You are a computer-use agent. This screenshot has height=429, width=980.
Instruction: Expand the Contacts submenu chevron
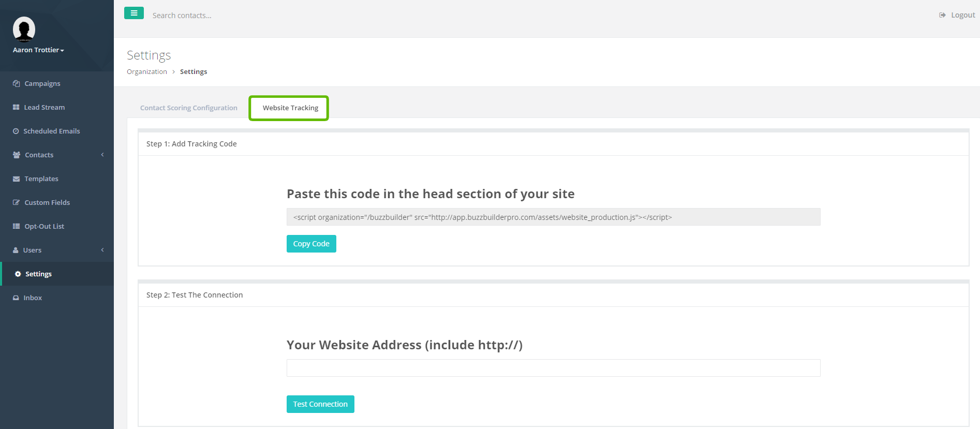(x=102, y=155)
